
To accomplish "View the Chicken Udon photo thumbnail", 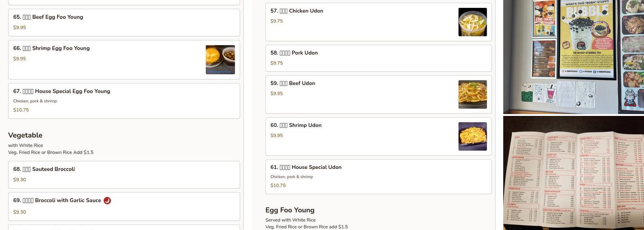I will coord(472,22).
